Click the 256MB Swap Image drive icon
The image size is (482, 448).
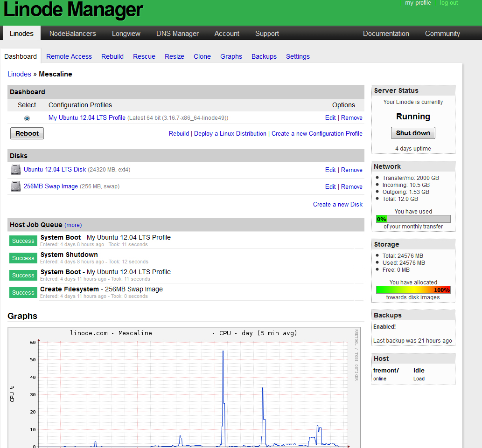(16, 186)
